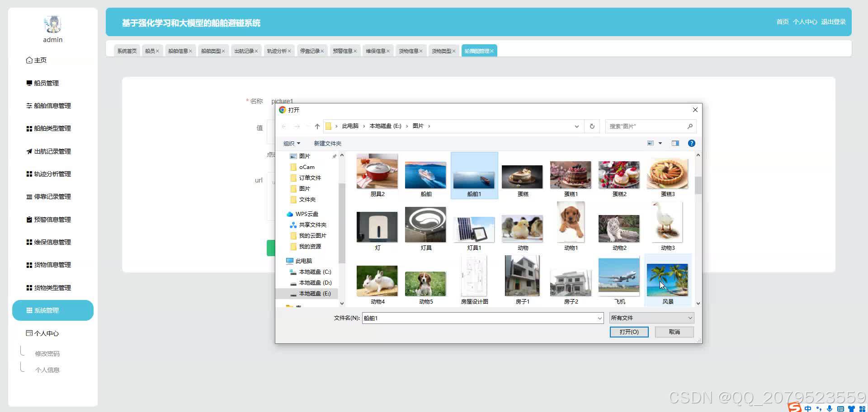Select 本地磁盘 (D:) in navigation tree
Screen dimensions: 868x412
[x=316, y=283]
